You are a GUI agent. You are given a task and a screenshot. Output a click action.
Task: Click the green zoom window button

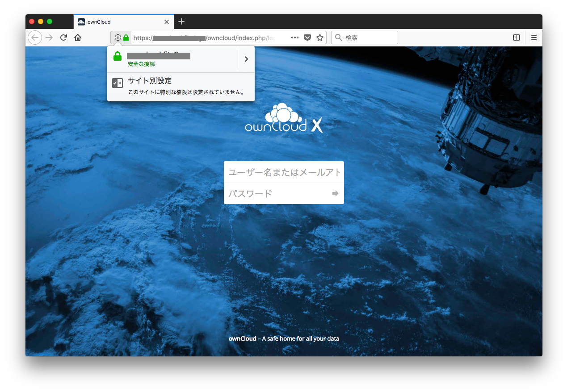(x=50, y=21)
